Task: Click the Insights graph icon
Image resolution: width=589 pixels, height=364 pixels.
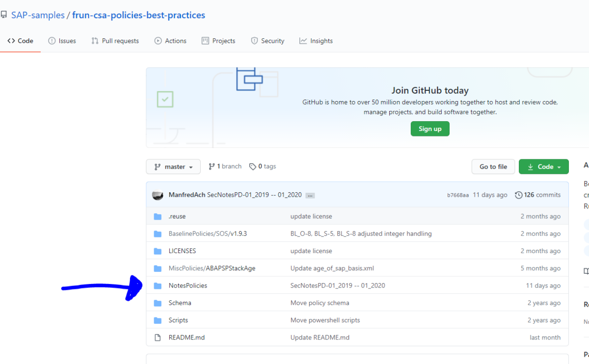Action: (x=303, y=41)
